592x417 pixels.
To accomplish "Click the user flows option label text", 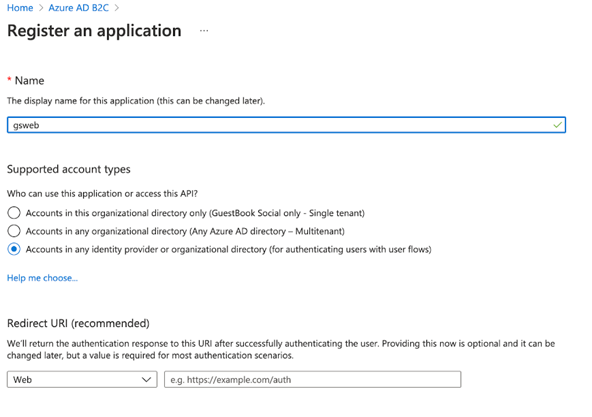I will tap(228, 250).
